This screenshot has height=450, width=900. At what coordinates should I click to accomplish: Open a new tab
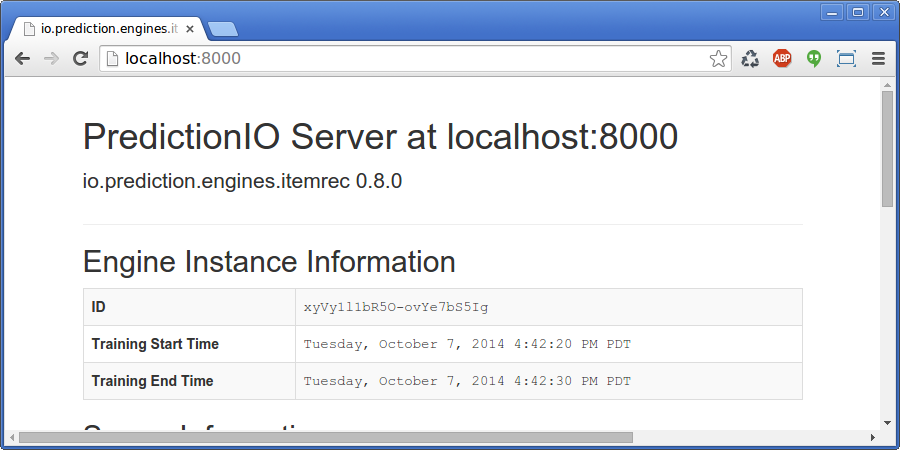(x=223, y=29)
